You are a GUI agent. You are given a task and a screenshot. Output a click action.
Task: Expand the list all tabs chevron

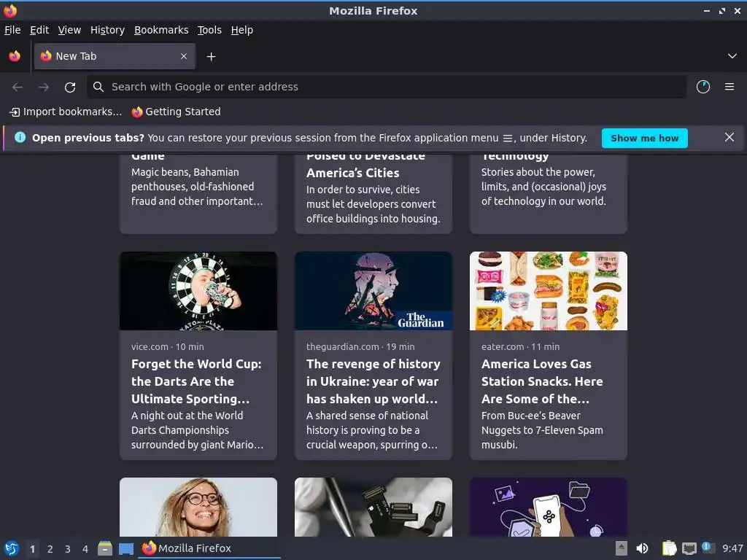coord(732,56)
